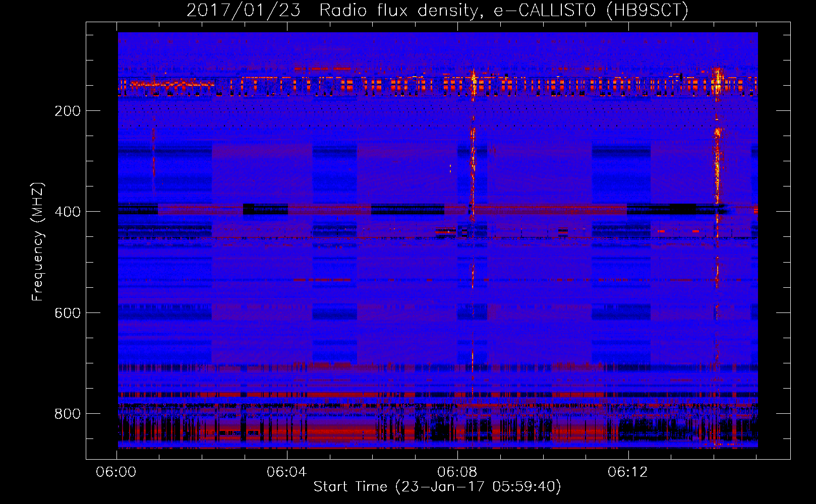Click the '06:04' time axis label
Screen dimensions: 816x504
[287, 472]
